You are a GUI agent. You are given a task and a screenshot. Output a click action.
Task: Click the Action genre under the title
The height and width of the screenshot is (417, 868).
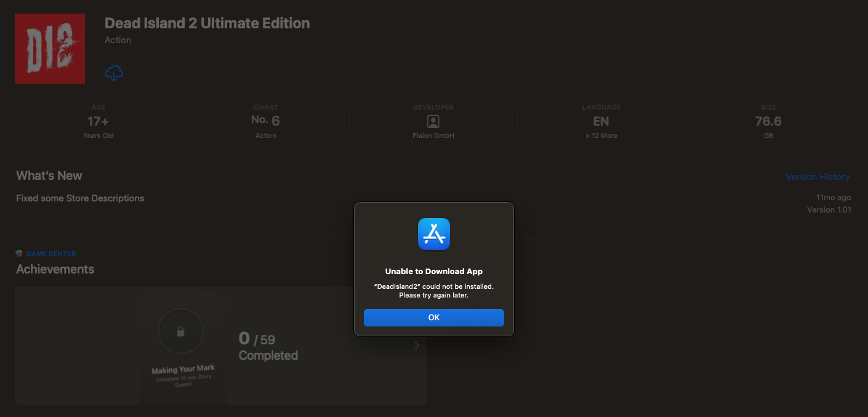coord(118,40)
